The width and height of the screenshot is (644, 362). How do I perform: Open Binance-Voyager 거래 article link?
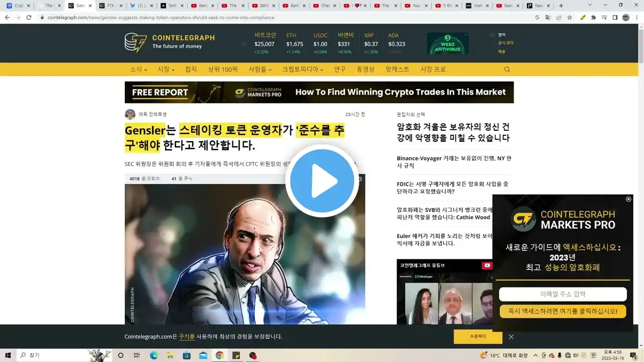(454, 162)
